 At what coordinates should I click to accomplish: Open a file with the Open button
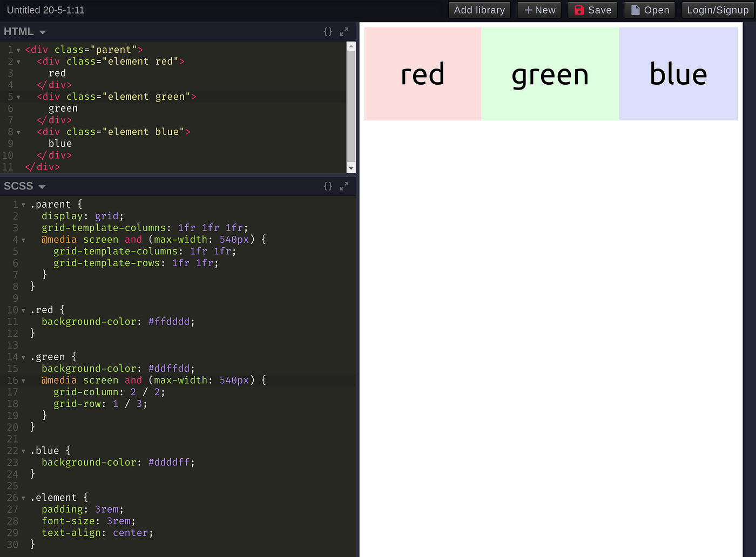(650, 10)
